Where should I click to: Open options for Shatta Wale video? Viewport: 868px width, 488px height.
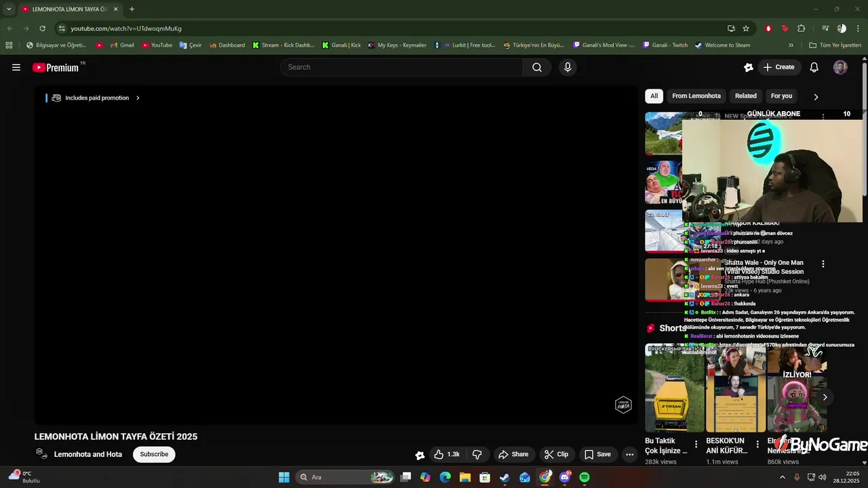point(823,264)
